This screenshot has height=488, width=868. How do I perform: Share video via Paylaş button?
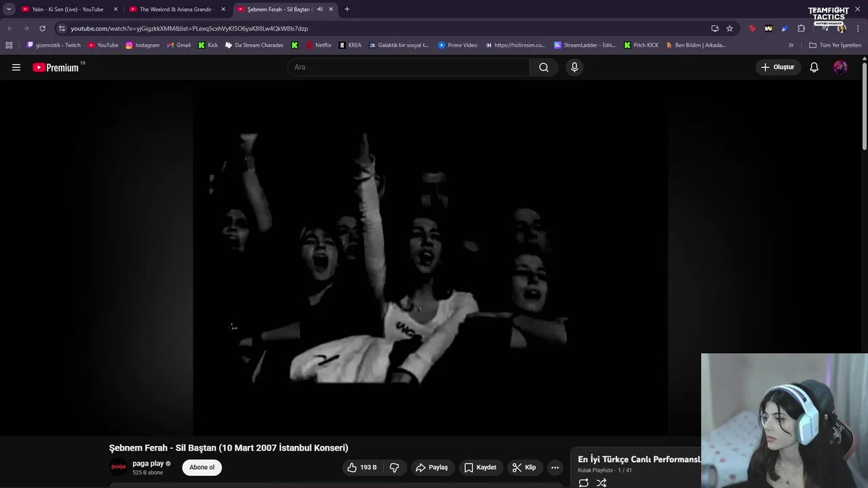pos(431,467)
